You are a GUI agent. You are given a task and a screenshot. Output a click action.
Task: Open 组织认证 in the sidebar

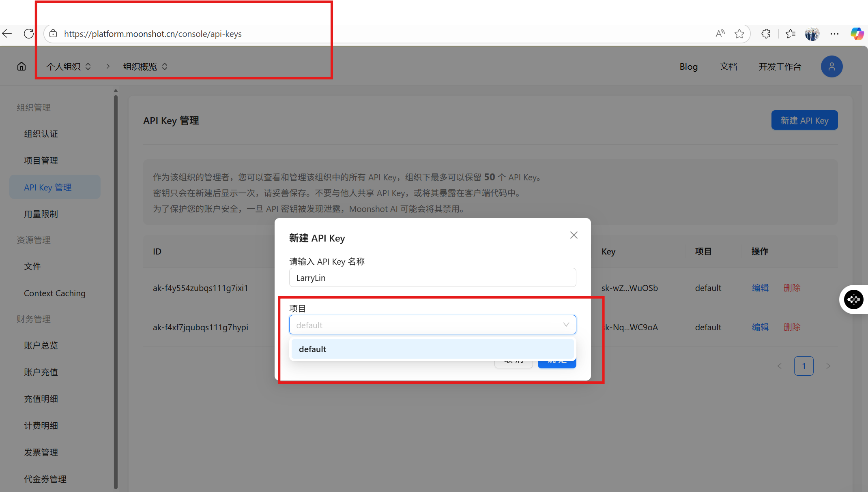pyautogui.click(x=41, y=134)
